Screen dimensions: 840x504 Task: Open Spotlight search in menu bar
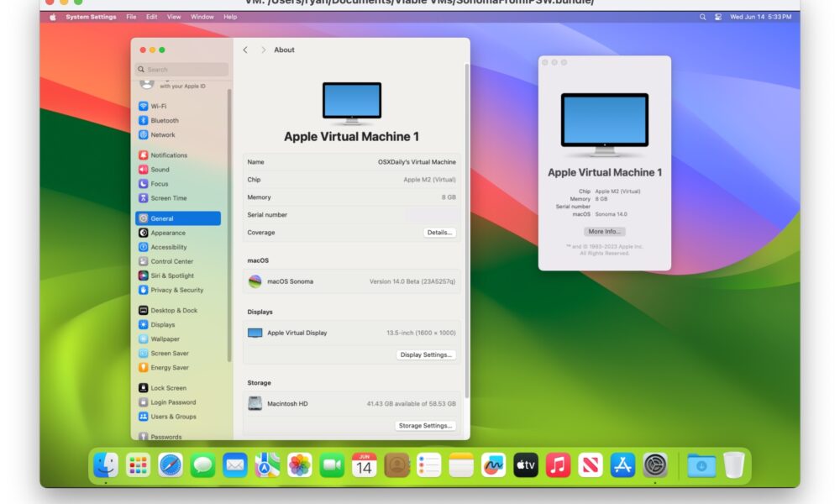coord(702,17)
